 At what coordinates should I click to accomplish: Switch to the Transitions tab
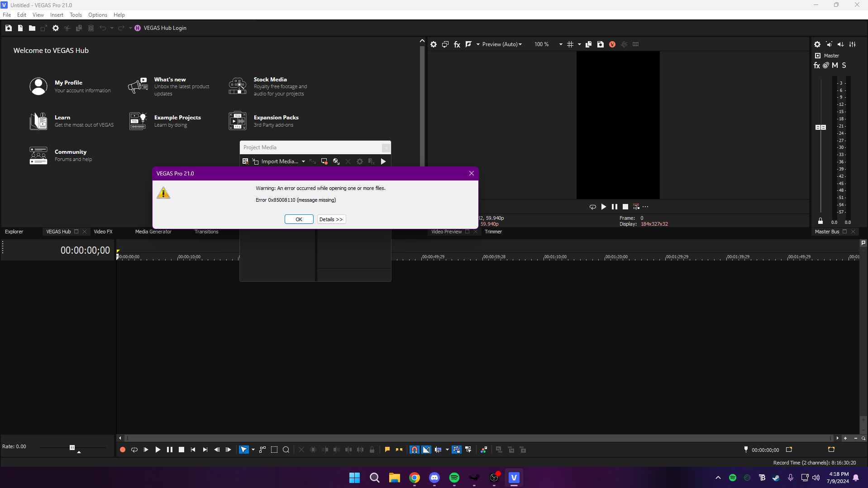(x=206, y=232)
